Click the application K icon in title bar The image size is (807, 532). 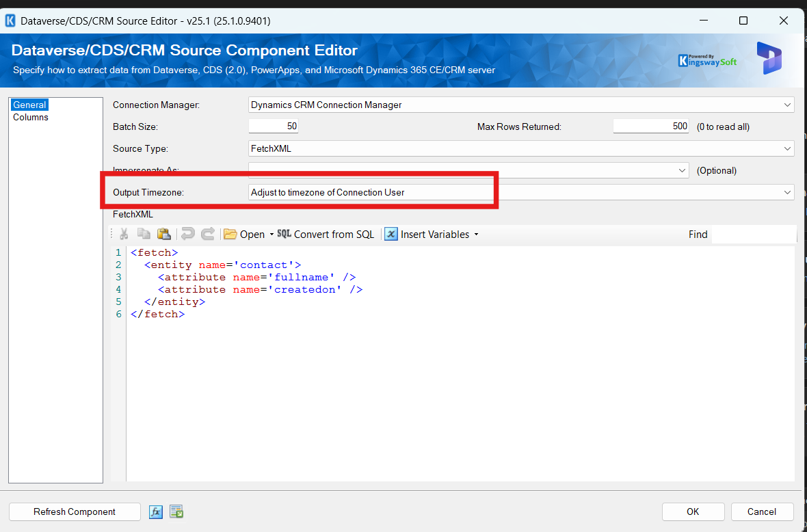(10, 21)
